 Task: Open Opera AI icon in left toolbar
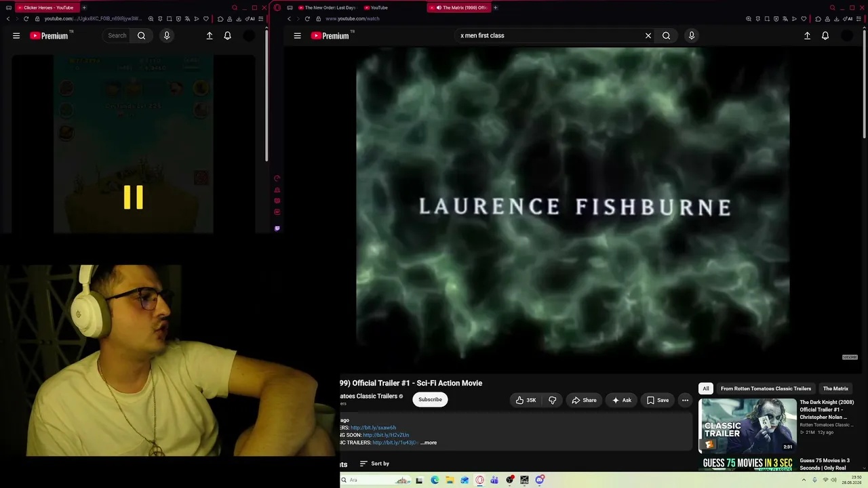click(250, 19)
